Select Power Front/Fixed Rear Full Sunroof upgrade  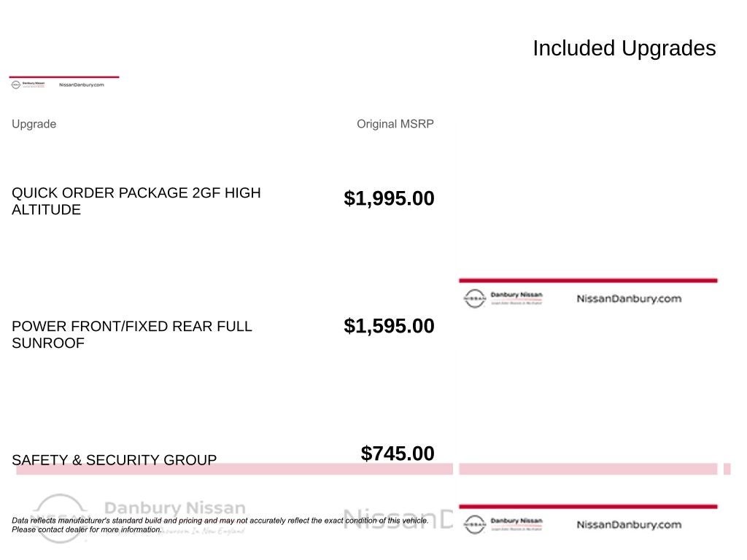point(131,335)
